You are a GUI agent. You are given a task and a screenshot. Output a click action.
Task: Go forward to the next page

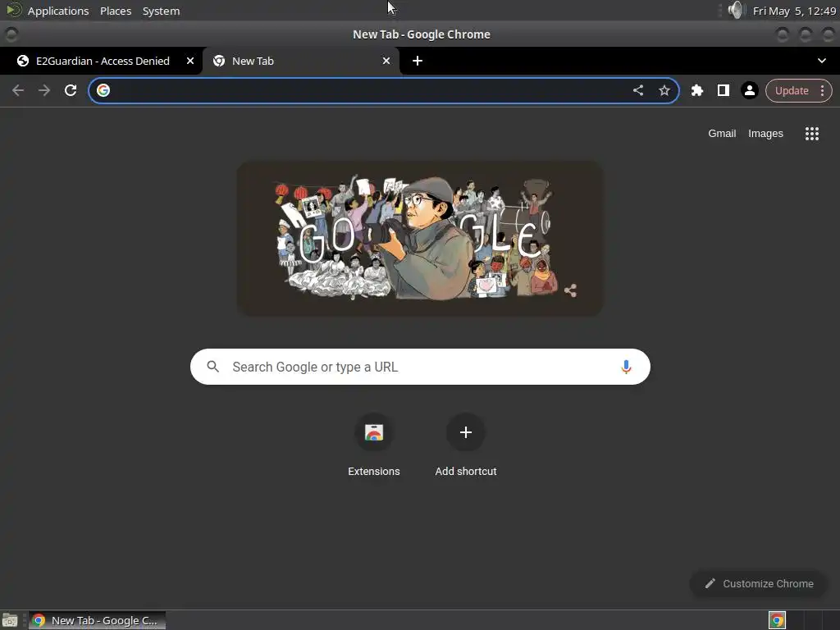click(44, 90)
